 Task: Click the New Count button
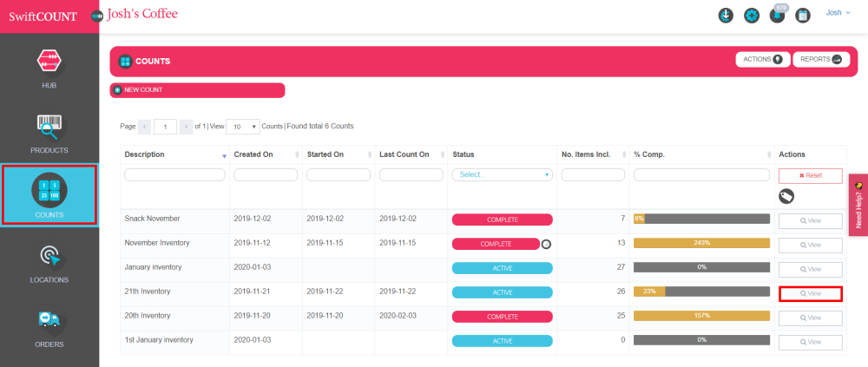pos(197,90)
